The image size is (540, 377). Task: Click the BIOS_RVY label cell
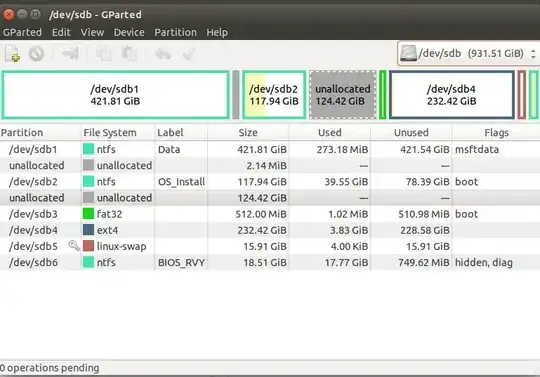(x=181, y=262)
